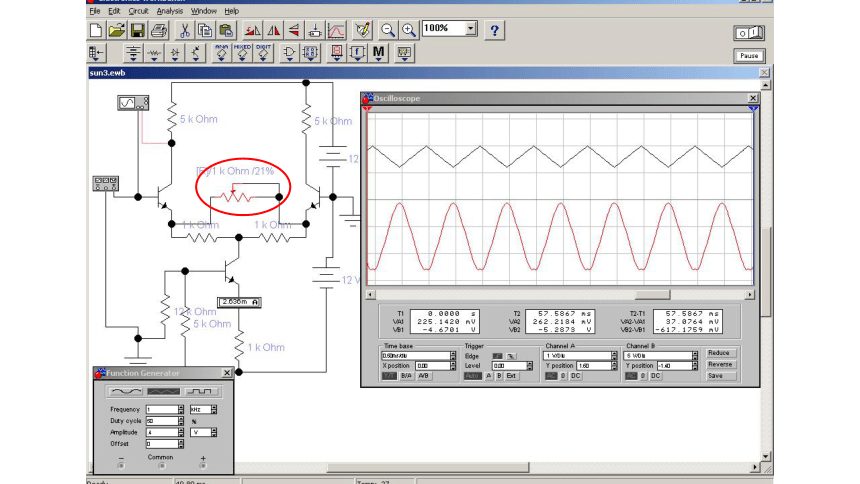Image resolution: width=860 pixels, height=484 pixels.
Task: Cut selection with the scissors icon
Action: pos(185,30)
